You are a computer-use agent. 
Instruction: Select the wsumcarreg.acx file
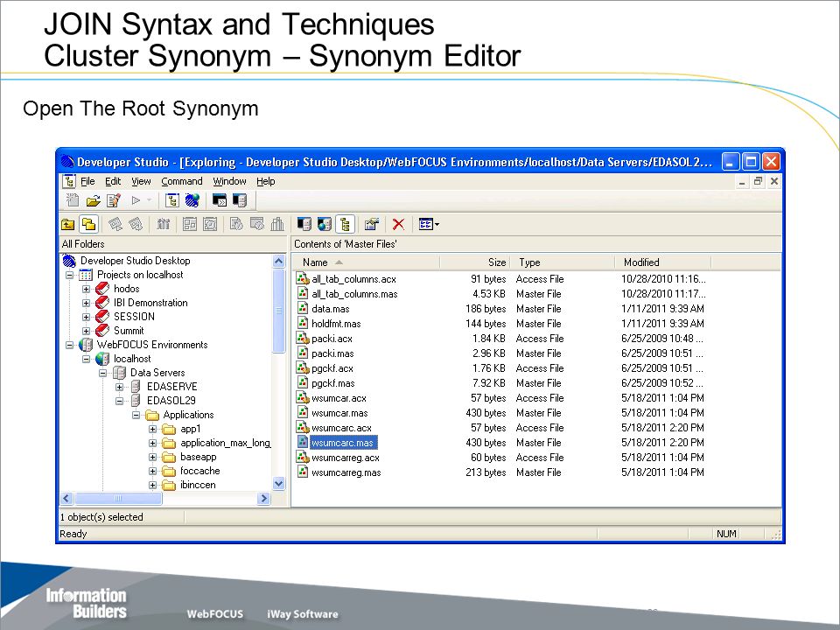click(346, 458)
